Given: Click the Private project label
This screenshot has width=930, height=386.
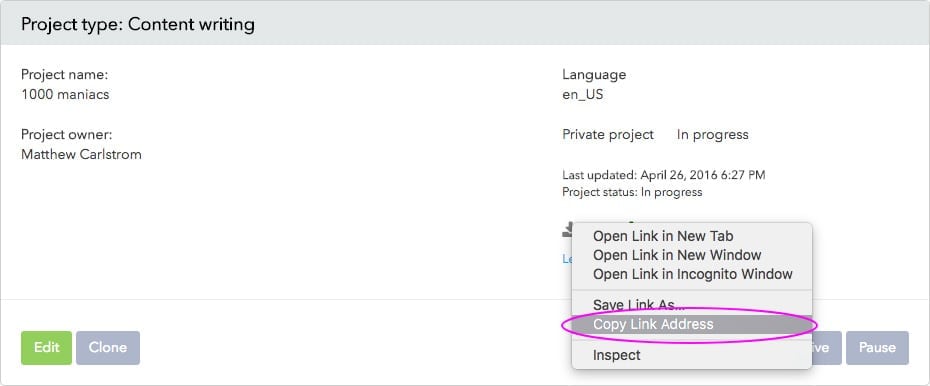Looking at the screenshot, I should (x=608, y=135).
